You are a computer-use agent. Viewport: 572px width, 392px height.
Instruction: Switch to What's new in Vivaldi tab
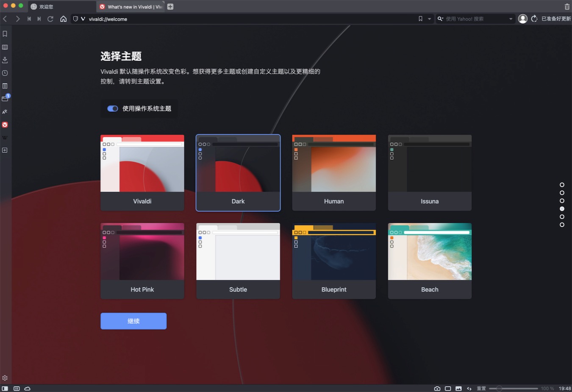click(131, 6)
